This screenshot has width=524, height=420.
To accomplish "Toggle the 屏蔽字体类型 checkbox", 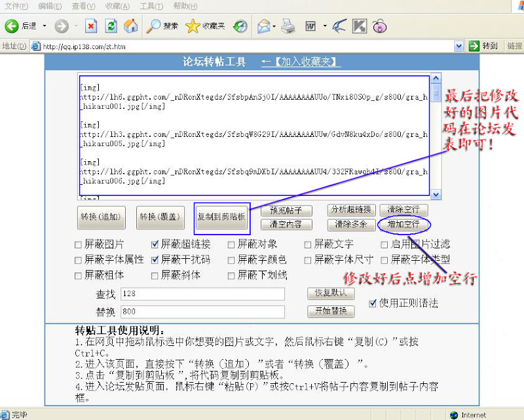I will pyautogui.click(x=384, y=260).
